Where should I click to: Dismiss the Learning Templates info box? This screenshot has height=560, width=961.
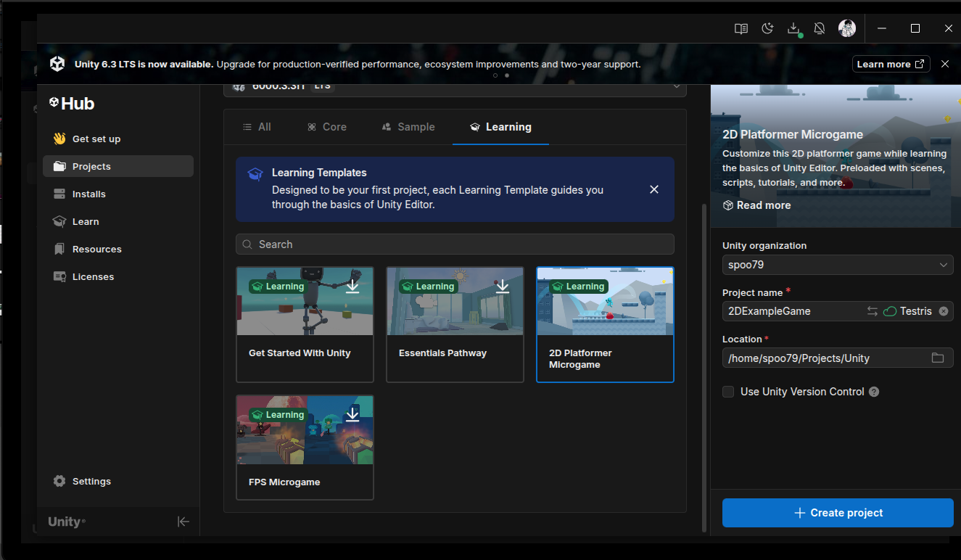point(654,189)
